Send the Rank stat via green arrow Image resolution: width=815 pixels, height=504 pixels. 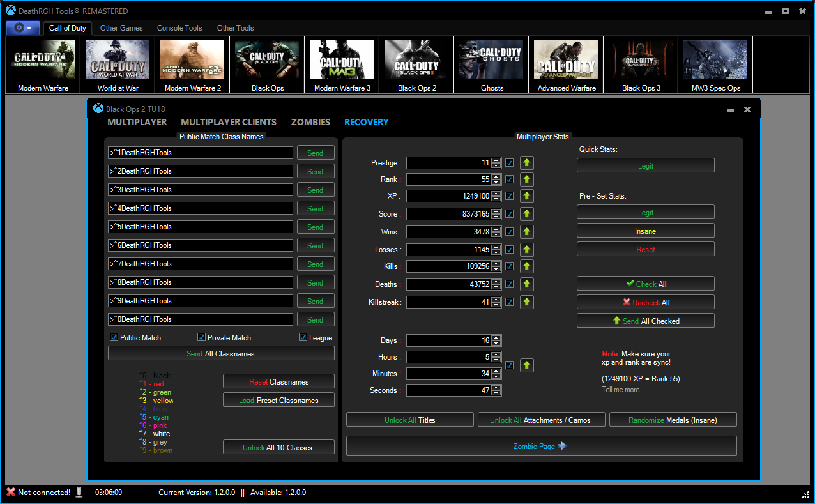point(527,179)
